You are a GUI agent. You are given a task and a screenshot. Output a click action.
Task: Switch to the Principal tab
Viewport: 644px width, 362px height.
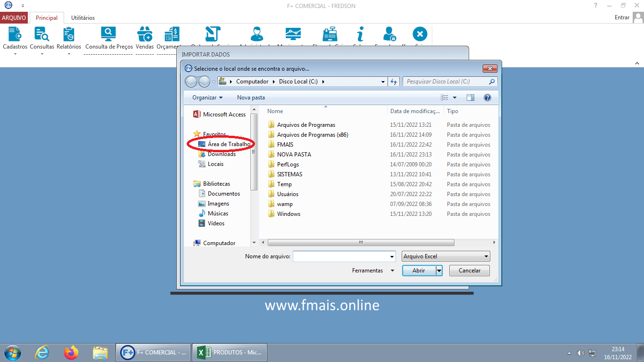pos(47,18)
